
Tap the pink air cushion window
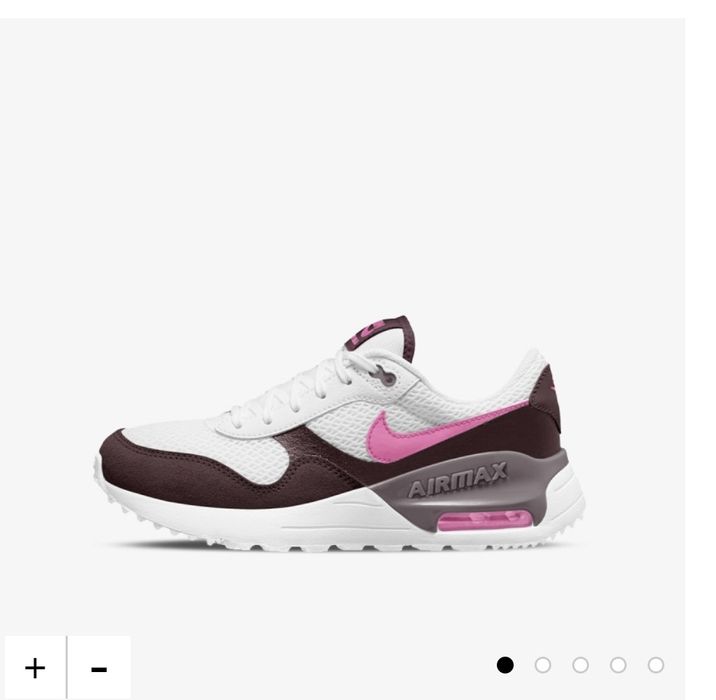tap(485, 521)
